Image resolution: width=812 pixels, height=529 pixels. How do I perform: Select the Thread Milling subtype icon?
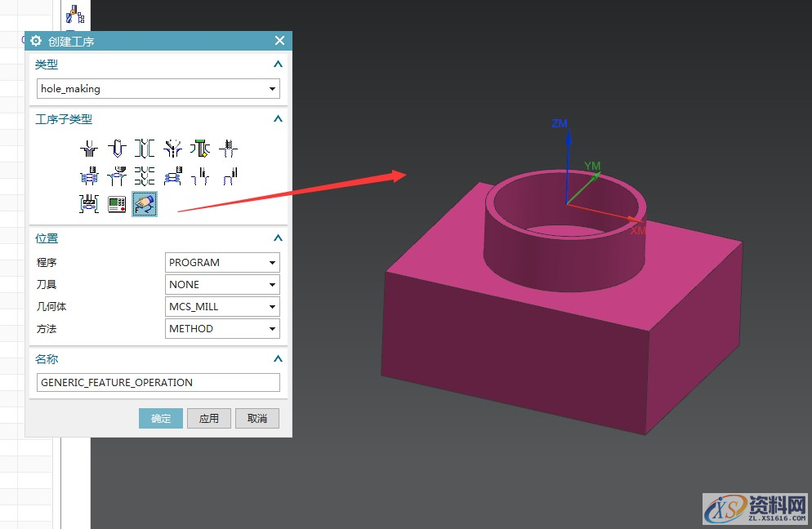172,176
